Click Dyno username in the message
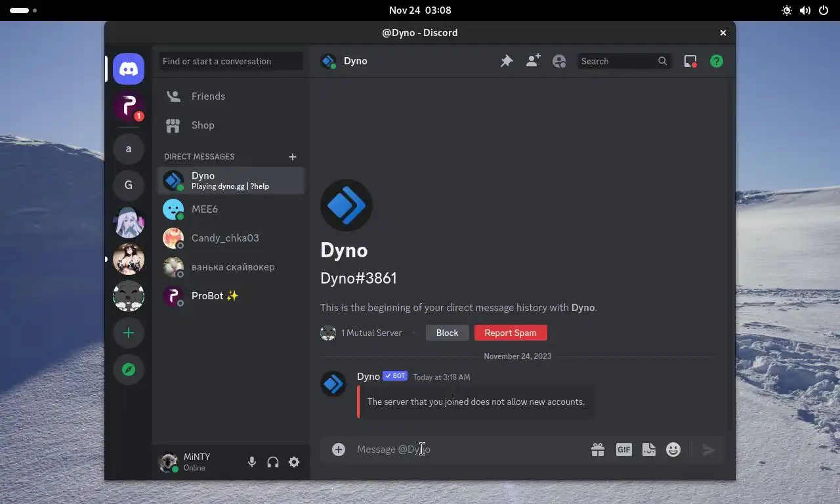 [x=368, y=376]
